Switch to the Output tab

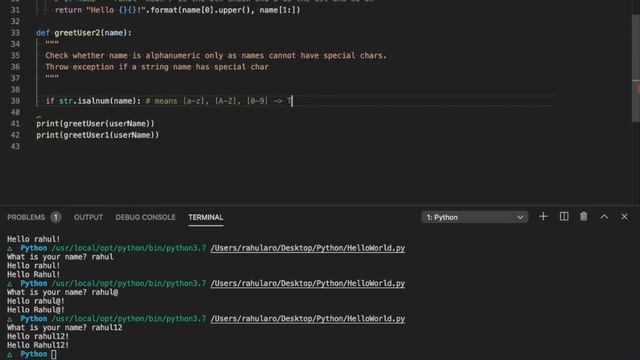click(88, 217)
